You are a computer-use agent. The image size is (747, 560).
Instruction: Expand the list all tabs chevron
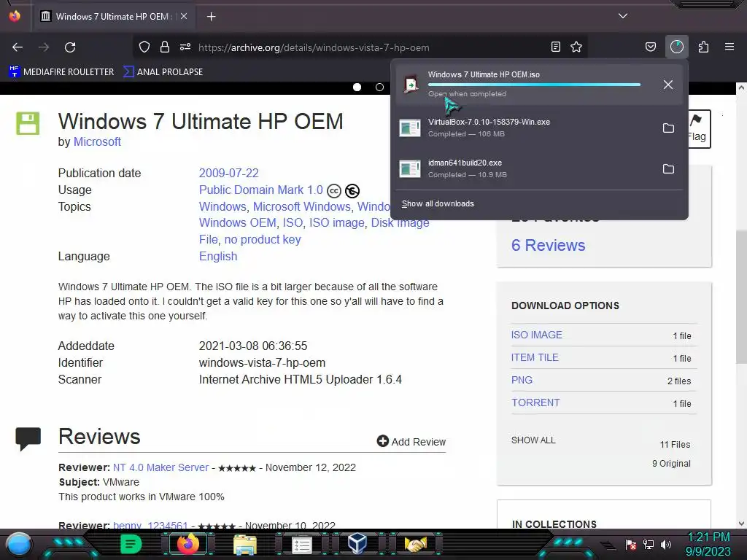click(x=623, y=16)
